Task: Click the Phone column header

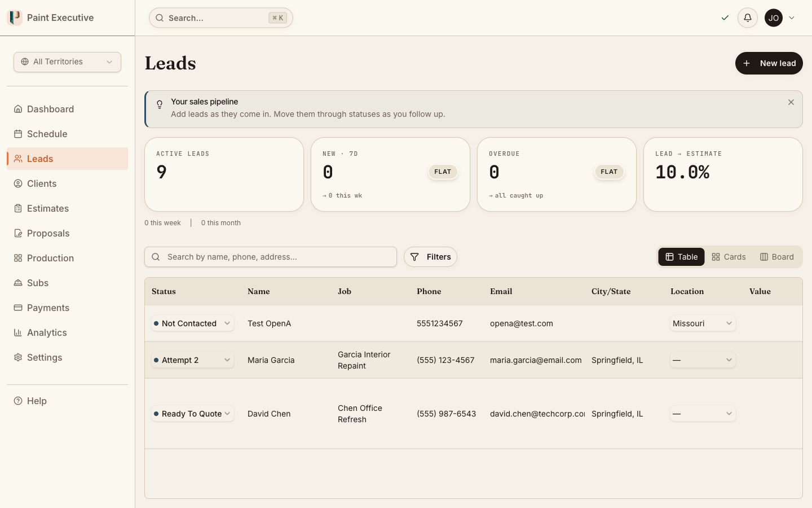Action: point(429,292)
